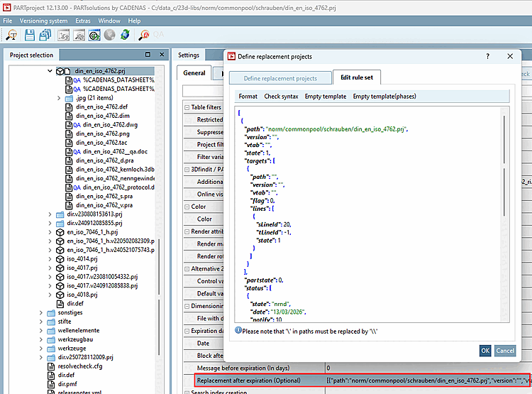The height and width of the screenshot is (394, 532).
Task: Click Message before expiration value field
Action: (428, 368)
